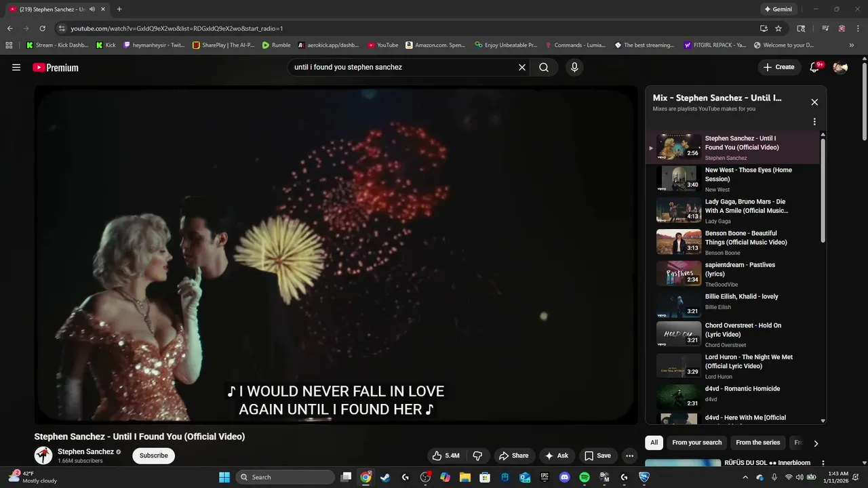868x488 pixels.
Task: Open more actions ellipsis under the video
Action: coord(629,455)
